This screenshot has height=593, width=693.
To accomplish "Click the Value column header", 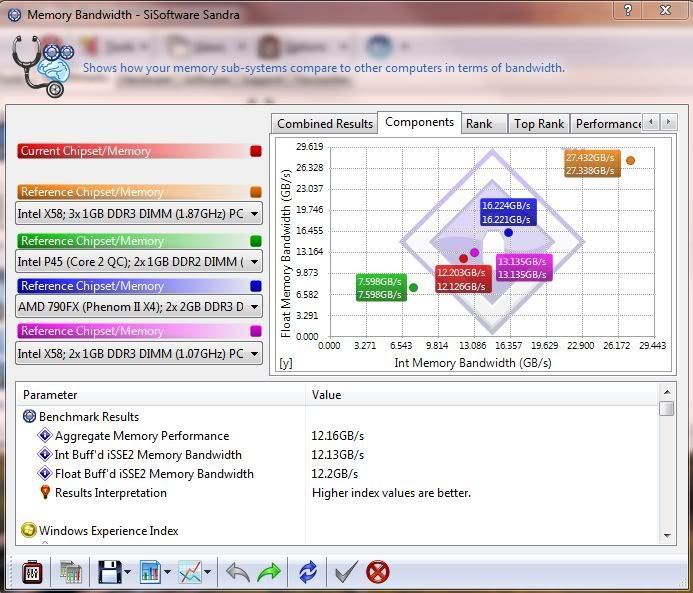I will (481, 395).
